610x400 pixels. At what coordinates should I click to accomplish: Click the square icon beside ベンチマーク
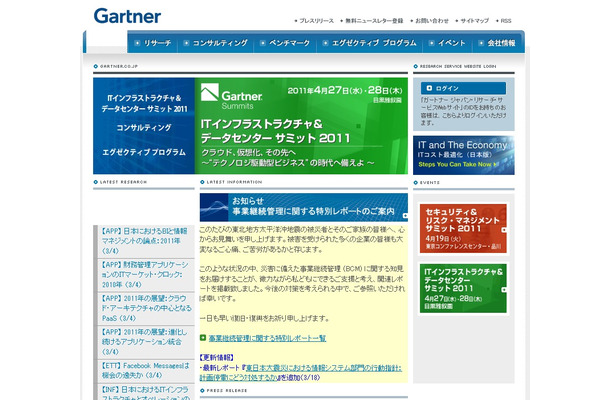tap(263, 43)
